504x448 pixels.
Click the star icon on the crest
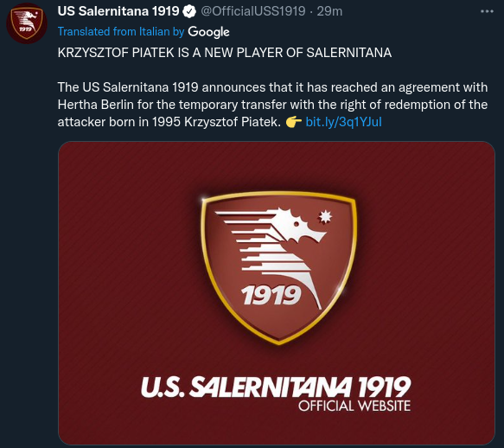[x=325, y=216]
